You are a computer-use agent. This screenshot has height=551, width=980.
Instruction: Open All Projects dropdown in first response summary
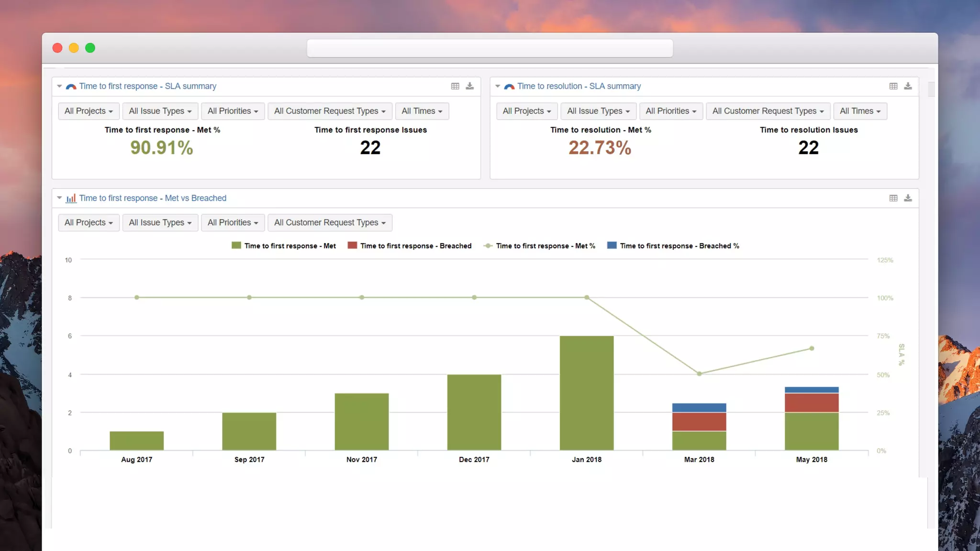pos(89,111)
